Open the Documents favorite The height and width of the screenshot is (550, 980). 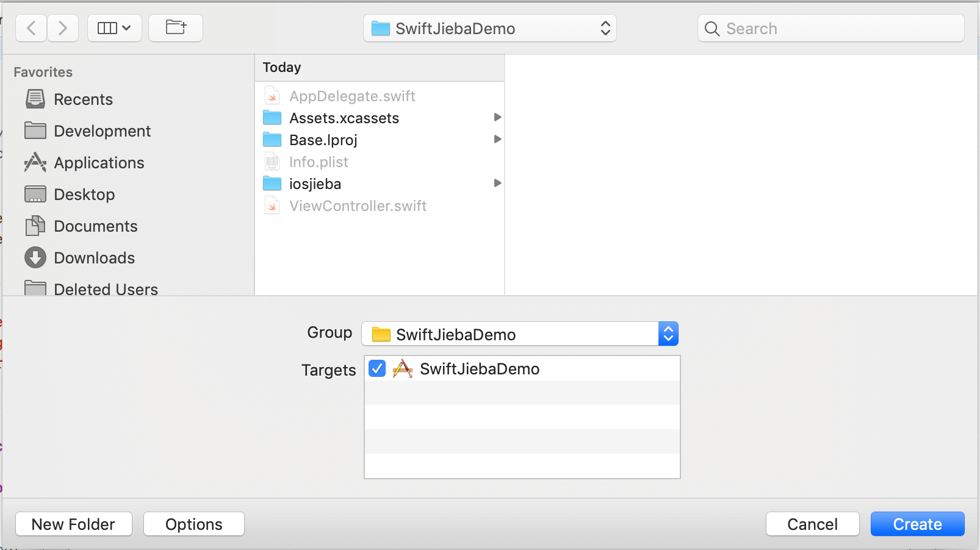pos(95,226)
